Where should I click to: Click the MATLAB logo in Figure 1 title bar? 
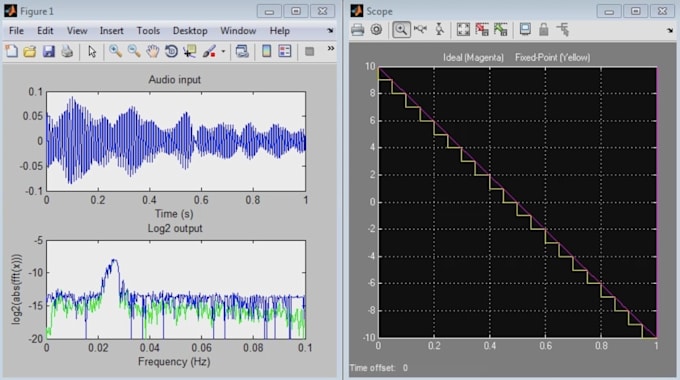tap(10, 11)
